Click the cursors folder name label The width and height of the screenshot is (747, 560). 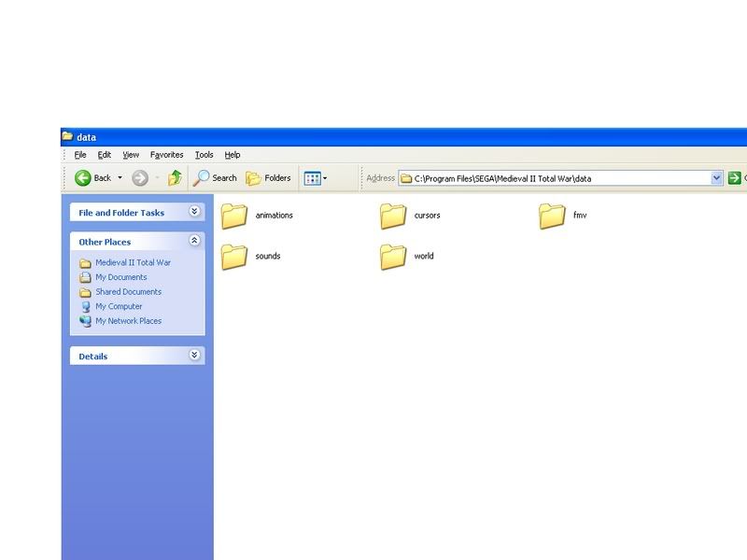tap(427, 216)
